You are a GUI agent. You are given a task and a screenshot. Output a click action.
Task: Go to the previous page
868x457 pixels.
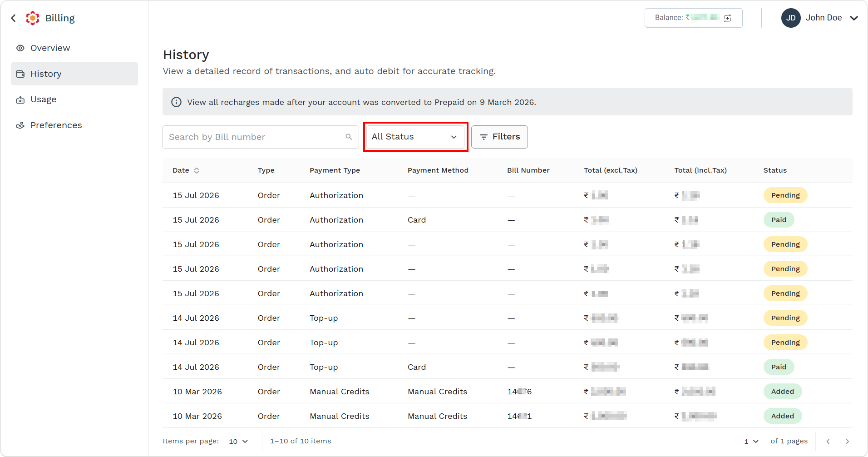click(x=828, y=442)
